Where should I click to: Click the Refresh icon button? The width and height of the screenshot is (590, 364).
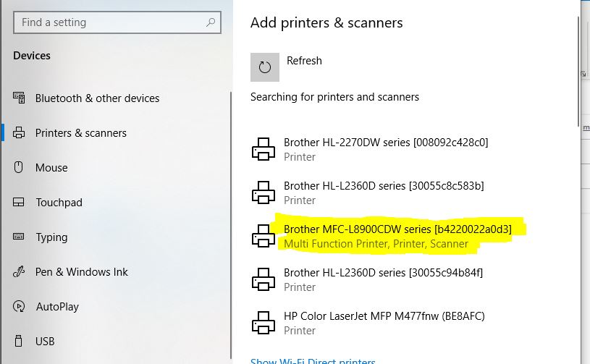pos(265,67)
